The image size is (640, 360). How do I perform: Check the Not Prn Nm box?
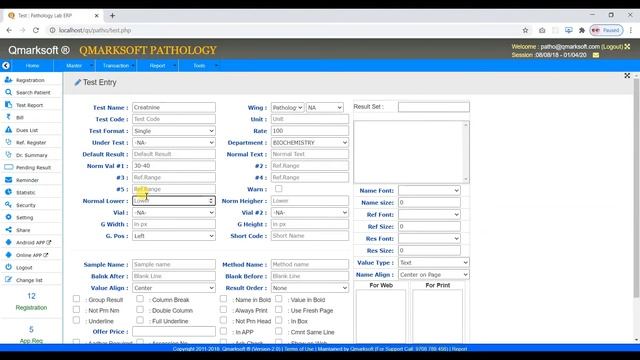(76, 309)
